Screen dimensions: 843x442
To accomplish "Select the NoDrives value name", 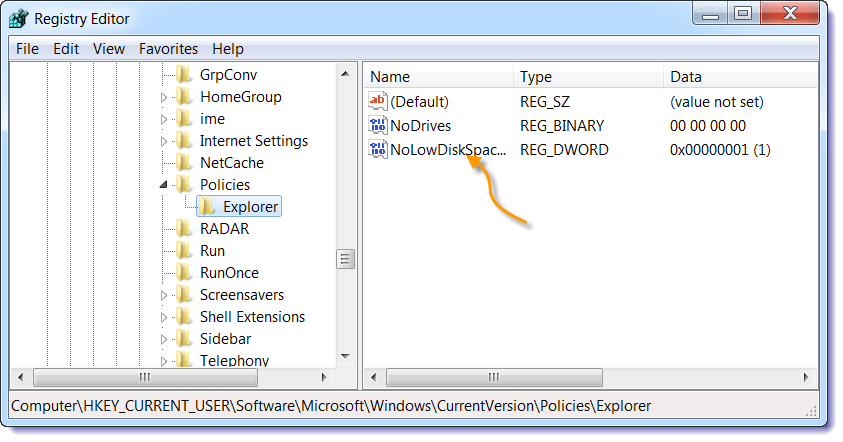I will click(420, 126).
